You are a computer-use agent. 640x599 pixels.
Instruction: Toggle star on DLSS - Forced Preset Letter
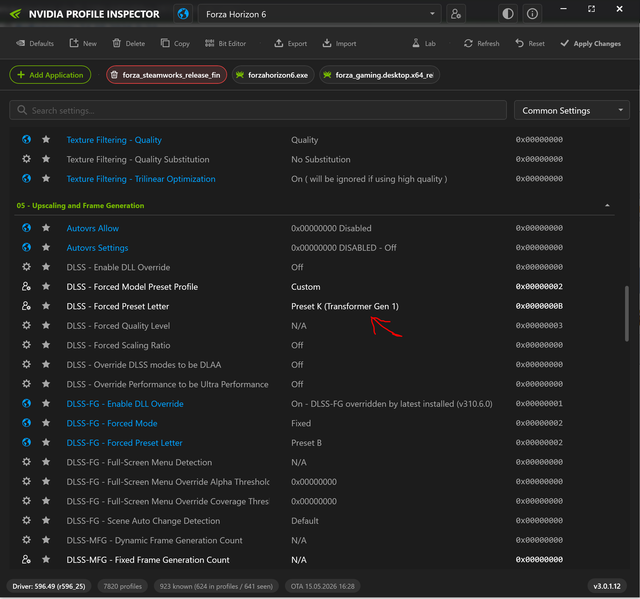[46, 306]
